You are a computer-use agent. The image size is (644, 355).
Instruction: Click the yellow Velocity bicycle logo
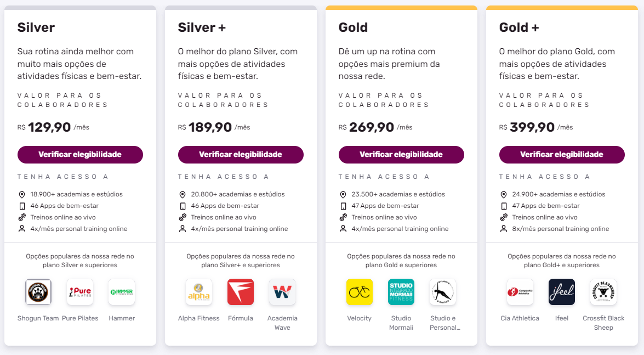360,292
